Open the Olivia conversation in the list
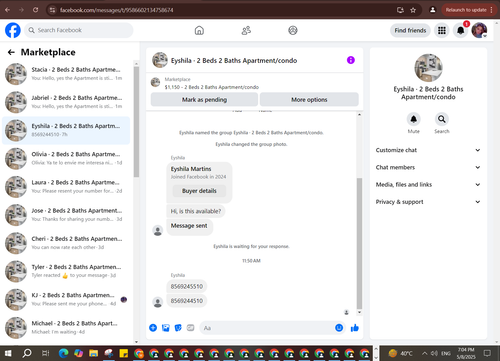Screen dimensions: 500x361 [x=66, y=159]
